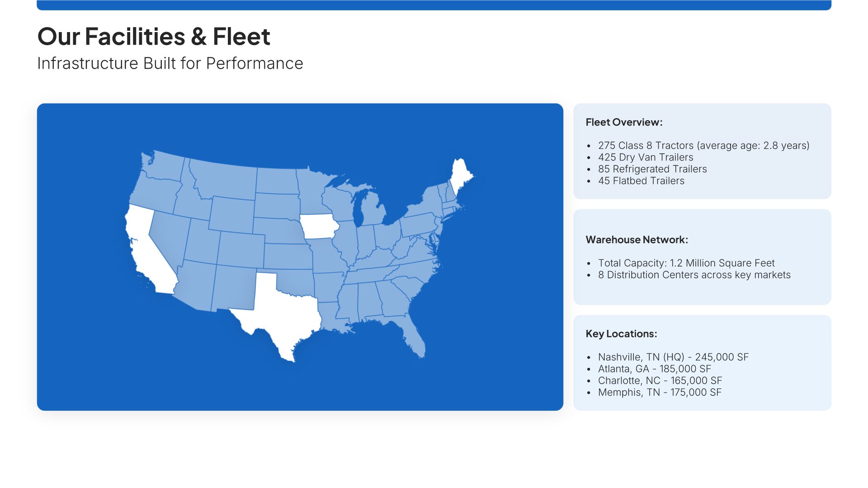The image size is (868, 488).
Task: Select the "Atlanta, GA - 185,000 SF" line
Action: [654, 369]
